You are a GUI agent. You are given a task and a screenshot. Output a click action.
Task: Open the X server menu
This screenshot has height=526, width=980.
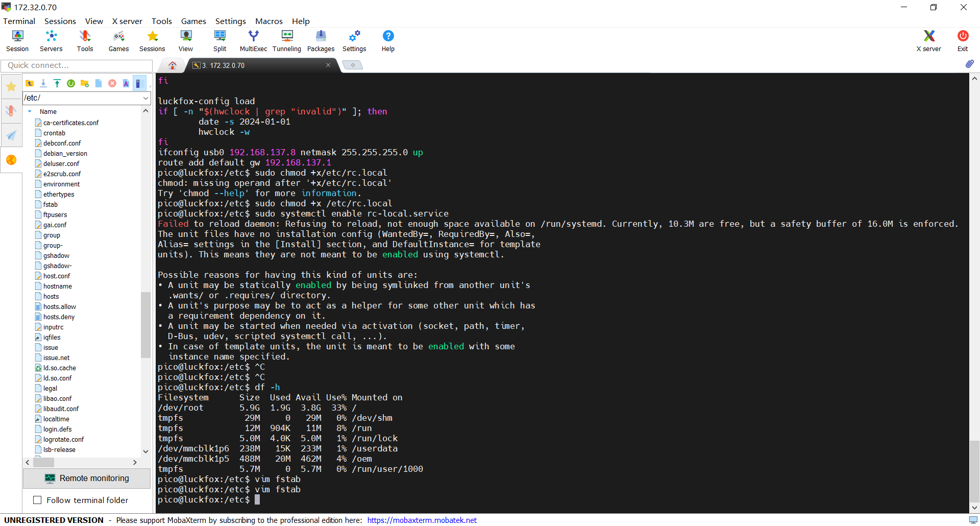[127, 21]
